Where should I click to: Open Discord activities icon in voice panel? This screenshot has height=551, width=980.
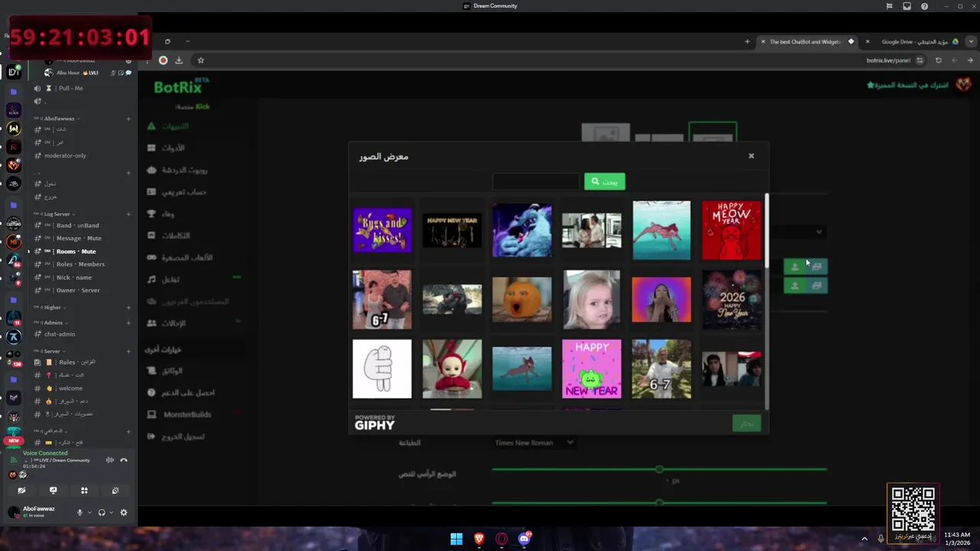click(x=84, y=491)
